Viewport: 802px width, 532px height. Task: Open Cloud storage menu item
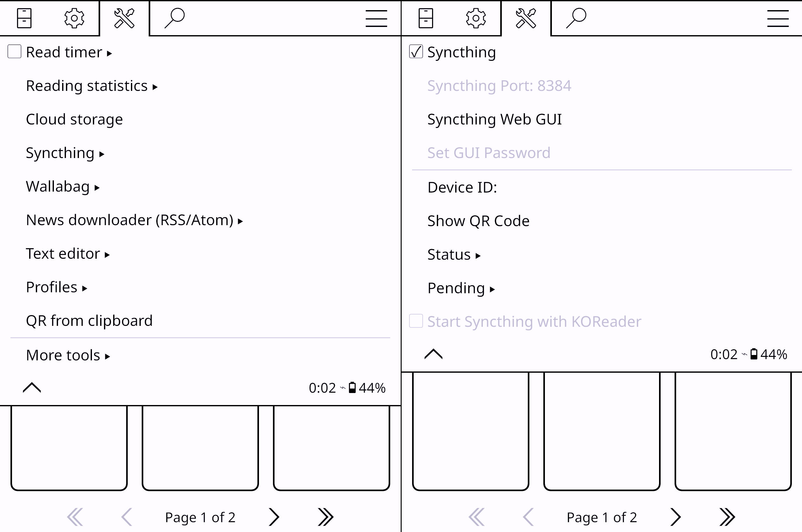pos(74,119)
